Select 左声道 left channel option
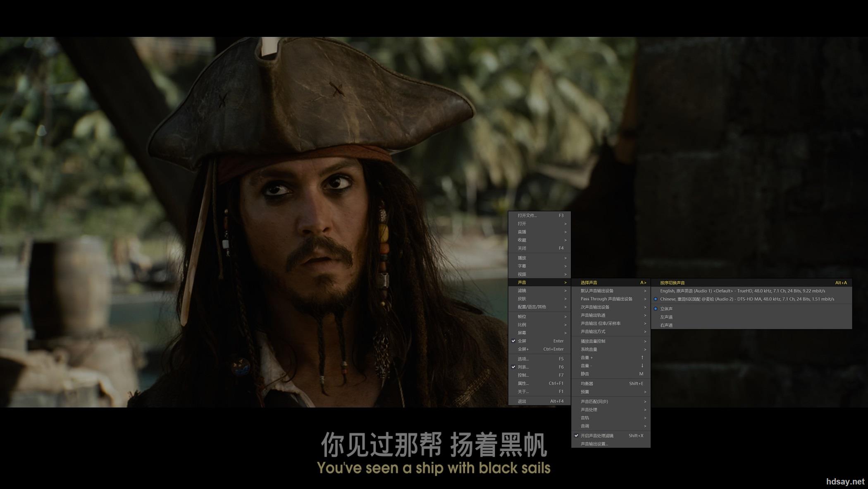Screen dimensions: 868x489 [x=751, y=317]
